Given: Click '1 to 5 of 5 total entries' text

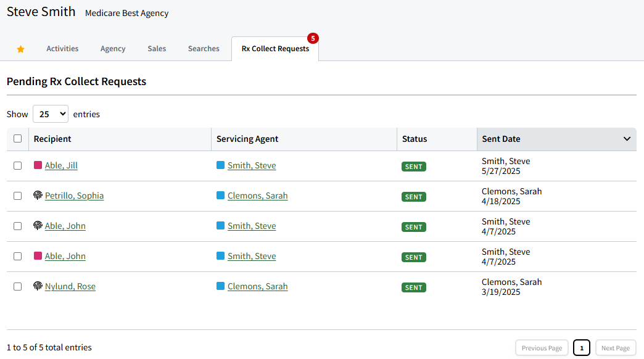Looking at the screenshot, I should [49, 347].
